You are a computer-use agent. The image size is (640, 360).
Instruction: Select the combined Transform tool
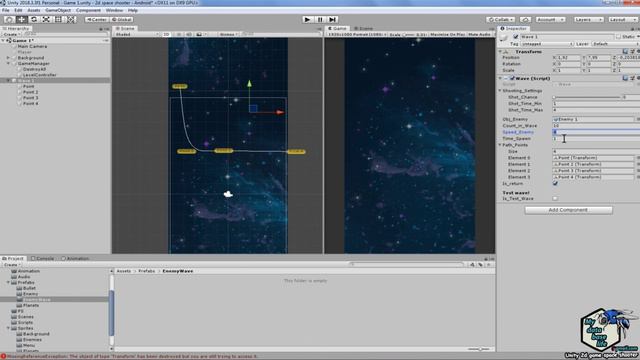click(71, 19)
